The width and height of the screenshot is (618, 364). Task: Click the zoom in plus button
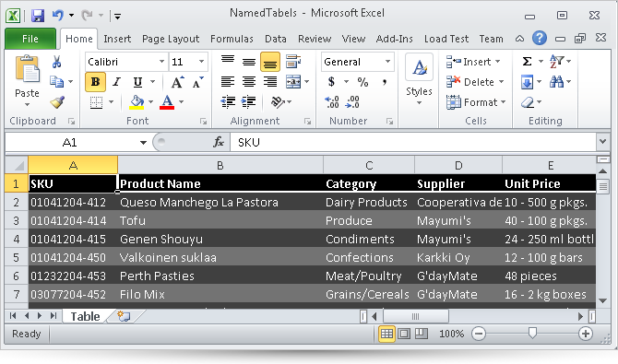point(586,335)
